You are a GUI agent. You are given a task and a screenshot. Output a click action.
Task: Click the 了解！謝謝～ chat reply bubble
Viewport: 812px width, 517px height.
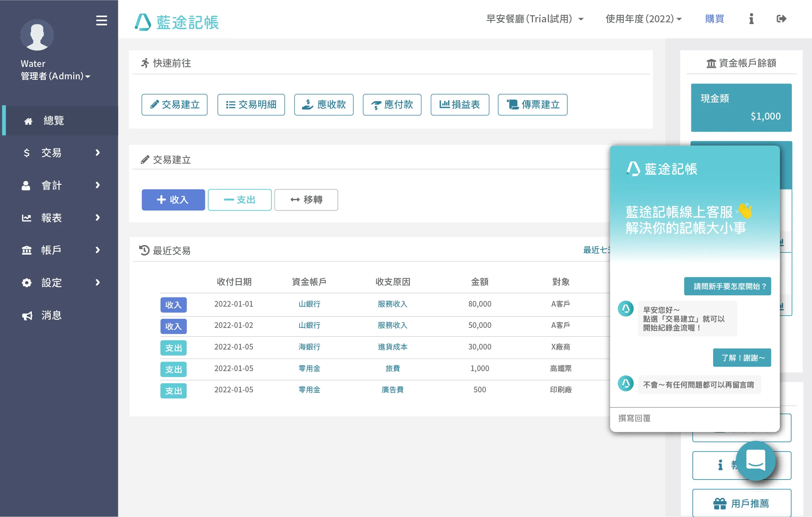tap(742, 358)
